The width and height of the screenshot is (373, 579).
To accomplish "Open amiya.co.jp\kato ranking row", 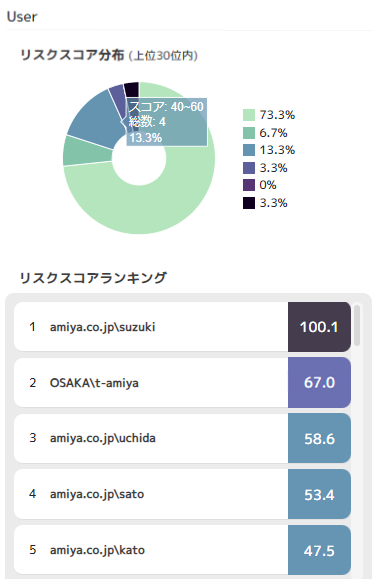I will [x=182, y=550].
